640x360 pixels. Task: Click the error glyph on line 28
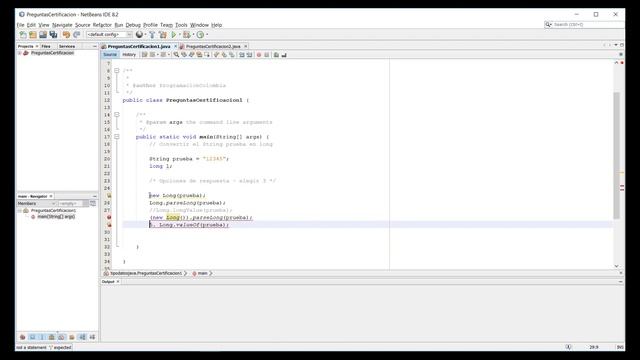click(109, 218)
